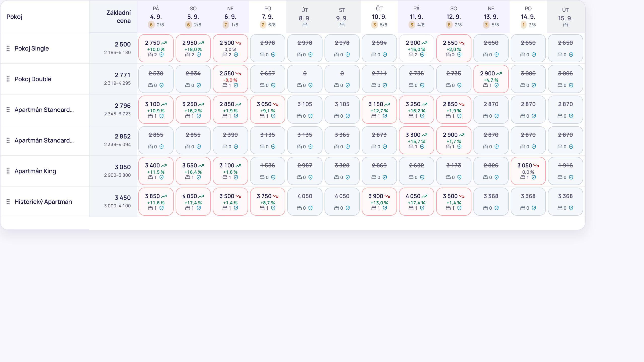Click the bed icon under ST 9. 9. header
644x362 pixels.
point(342,25)
